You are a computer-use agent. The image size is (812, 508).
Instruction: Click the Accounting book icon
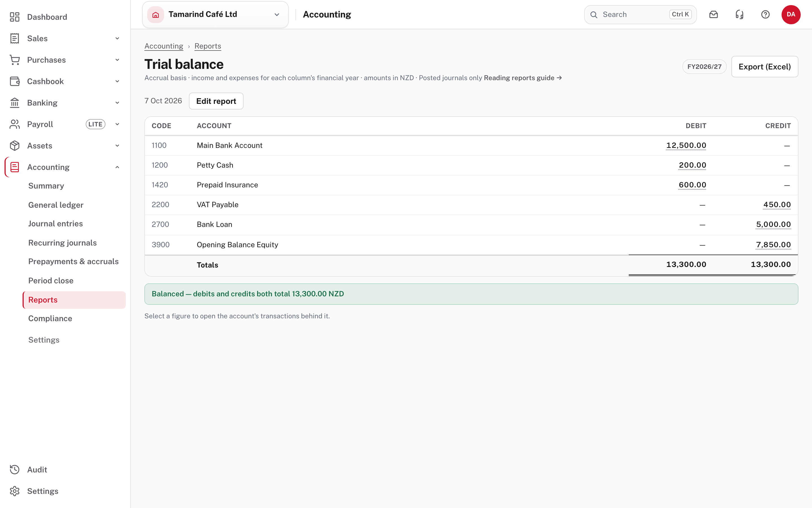(14, 167)
